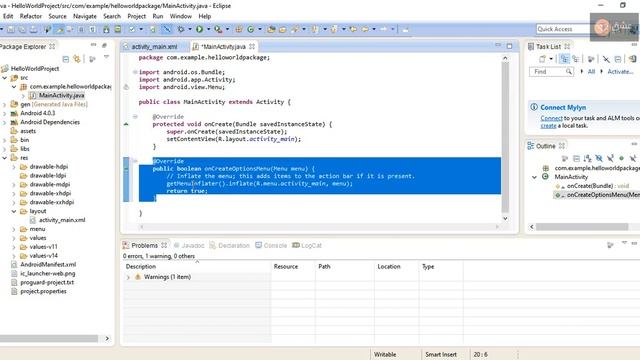Click Collapse All icon in Outline toolbar
The width and height of the screenshot is (640, 360).
pyautogui.click(x=576, y=158)
